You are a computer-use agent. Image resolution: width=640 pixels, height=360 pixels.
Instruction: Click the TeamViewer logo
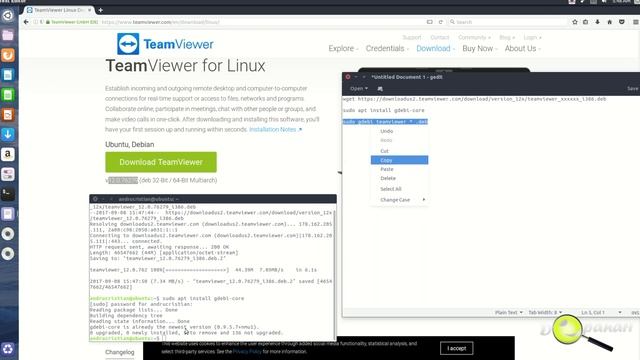pyautogui.click(x=165, y=44)
